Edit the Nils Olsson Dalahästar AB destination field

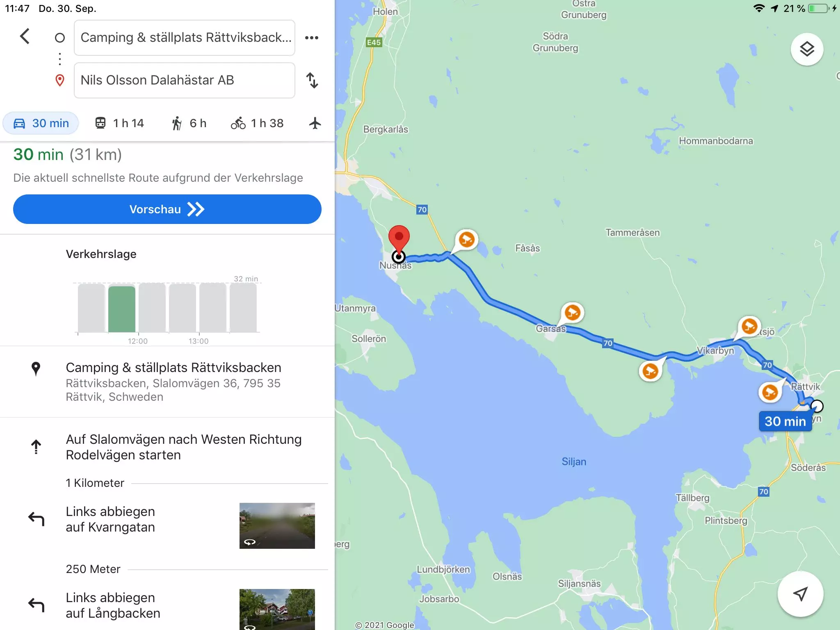pyautogui.click(x=185, y=80)
